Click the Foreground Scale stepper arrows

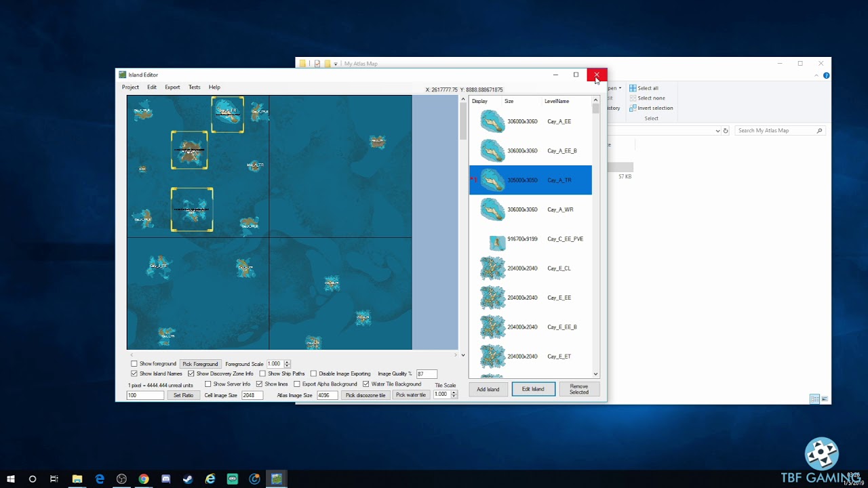287,364
